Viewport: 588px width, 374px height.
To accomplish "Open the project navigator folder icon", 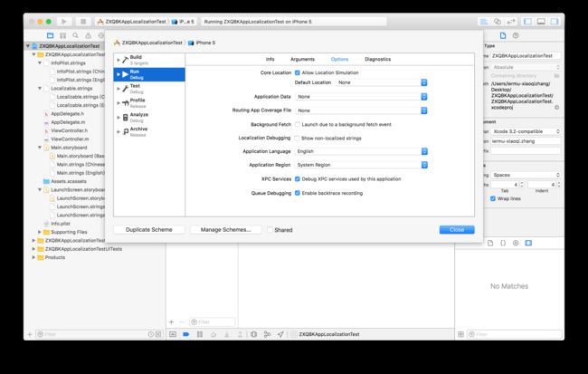I will (51, 35).
